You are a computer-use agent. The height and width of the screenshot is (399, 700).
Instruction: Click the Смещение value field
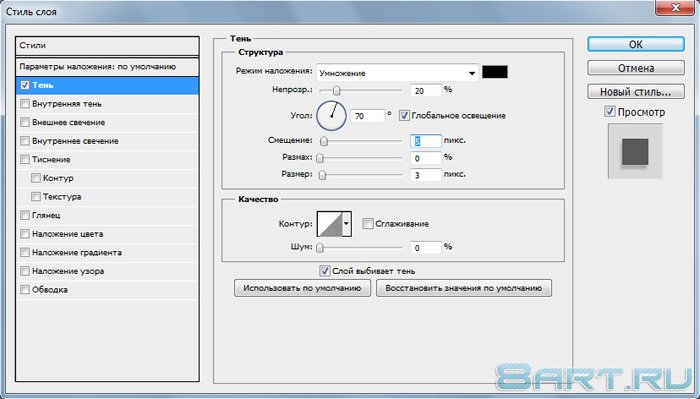coord(425,141)
